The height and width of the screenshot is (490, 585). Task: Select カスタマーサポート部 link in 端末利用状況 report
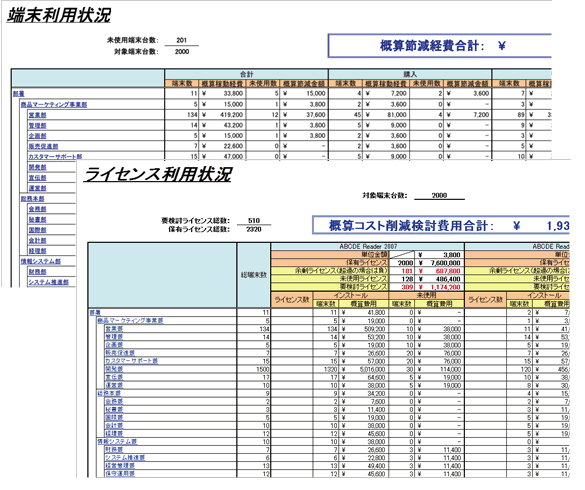(55, 157)
